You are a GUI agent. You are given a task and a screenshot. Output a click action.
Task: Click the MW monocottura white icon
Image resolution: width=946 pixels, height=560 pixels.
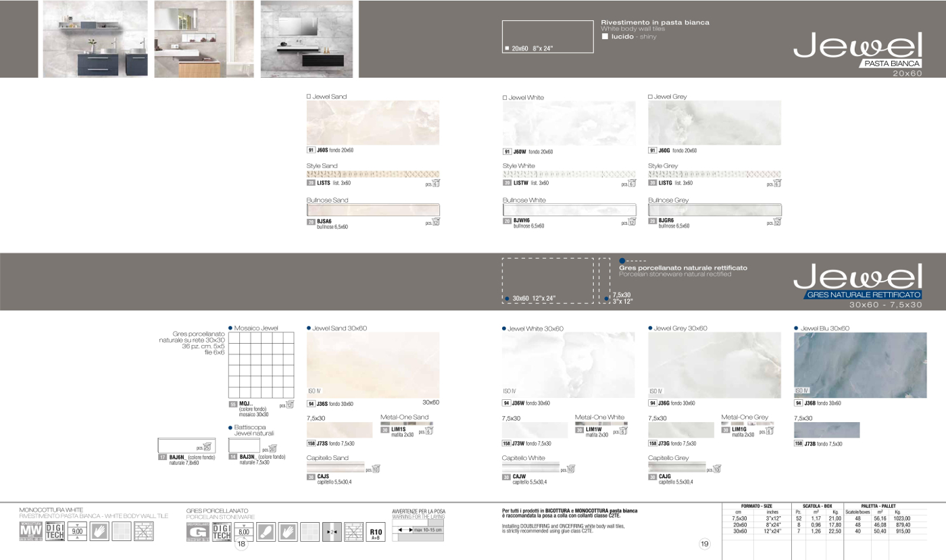(30, 531)
